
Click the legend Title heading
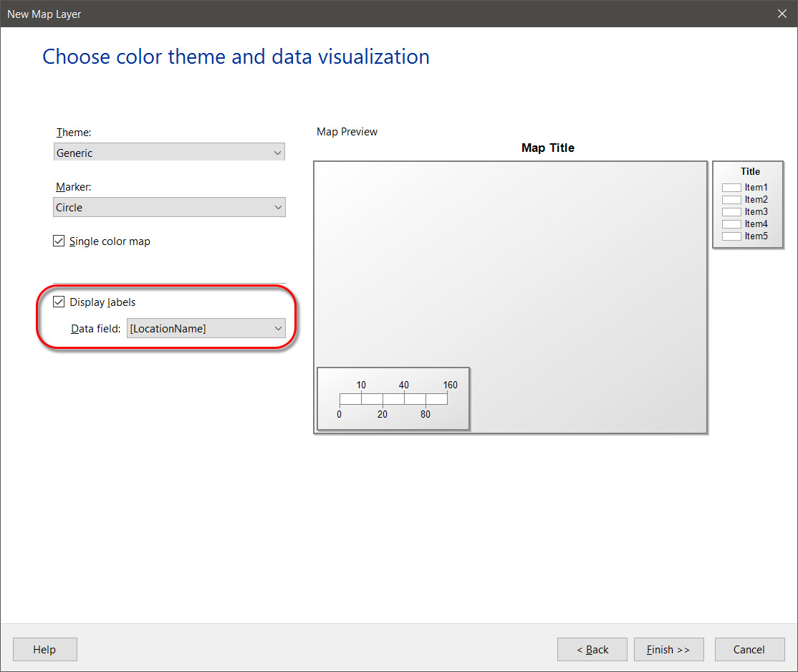[750, 172]
